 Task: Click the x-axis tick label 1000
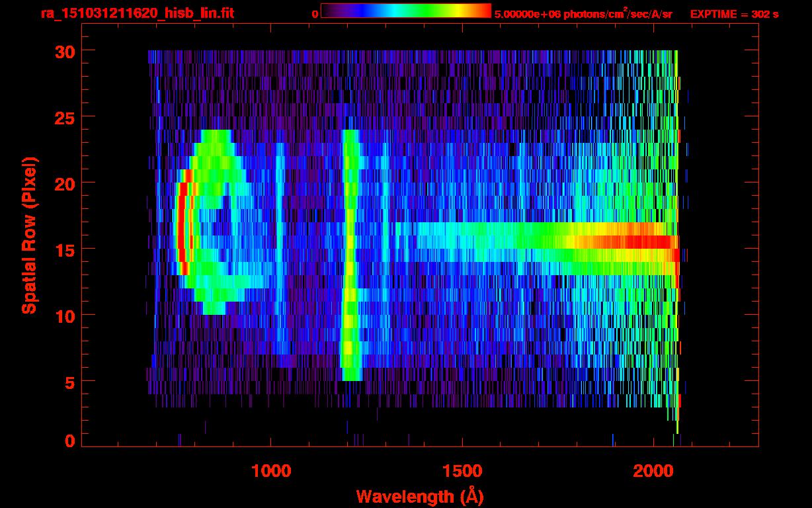click(x=271, y=471)
